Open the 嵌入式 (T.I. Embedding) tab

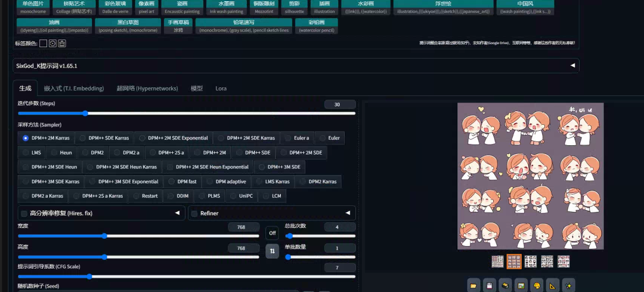pos(74,88)
